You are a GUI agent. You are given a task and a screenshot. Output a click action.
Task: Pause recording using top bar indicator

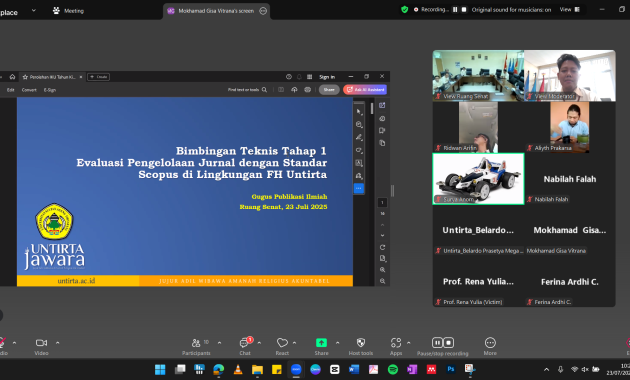tap(455, 9)
